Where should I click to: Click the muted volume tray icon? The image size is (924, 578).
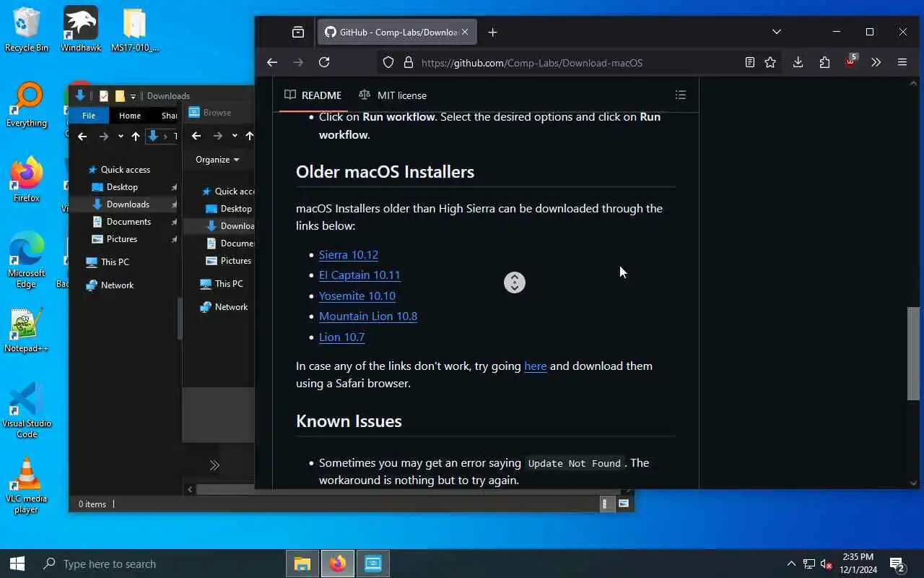(827, 564)
